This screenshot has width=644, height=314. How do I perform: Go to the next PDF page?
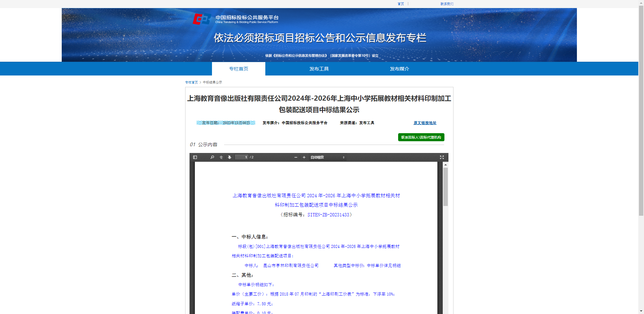pos(229,157)
